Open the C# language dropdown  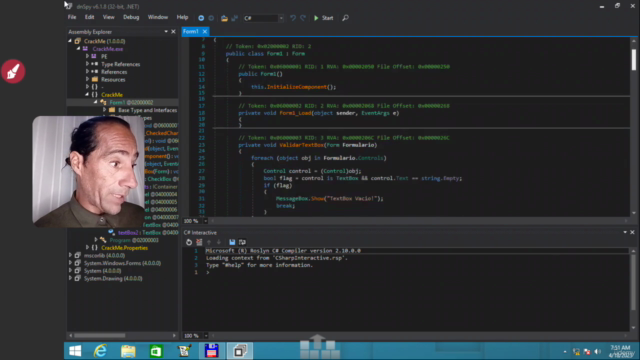point(281,18)
